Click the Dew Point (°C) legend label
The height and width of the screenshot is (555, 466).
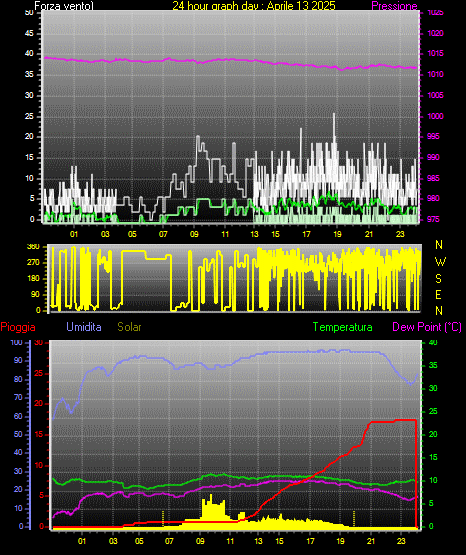point(427,327)
